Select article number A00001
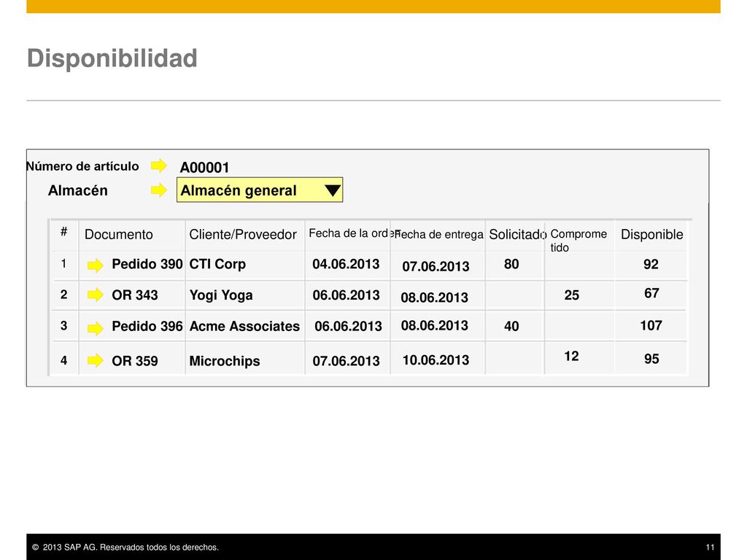747x560 pixels. pyautogui.click(x=204, y=168)
